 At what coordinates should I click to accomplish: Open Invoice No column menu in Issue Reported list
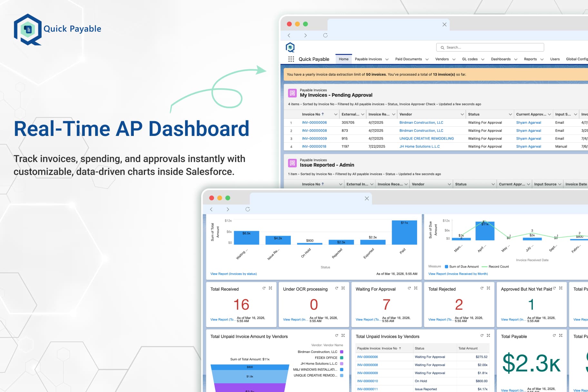coord(340,184)
